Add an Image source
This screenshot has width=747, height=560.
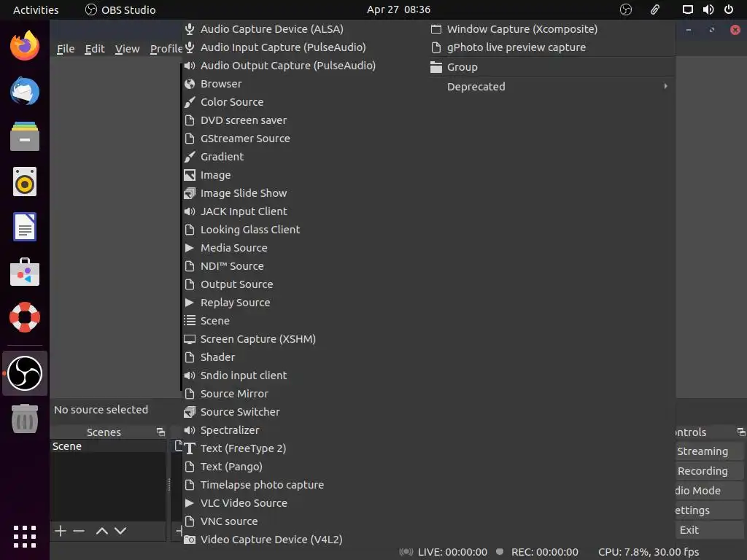[x=305, y=175]
